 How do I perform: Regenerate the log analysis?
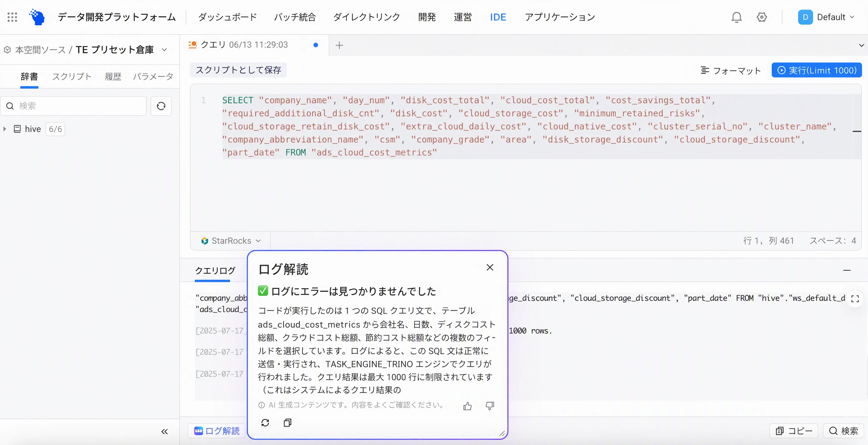tap(265, 423)
